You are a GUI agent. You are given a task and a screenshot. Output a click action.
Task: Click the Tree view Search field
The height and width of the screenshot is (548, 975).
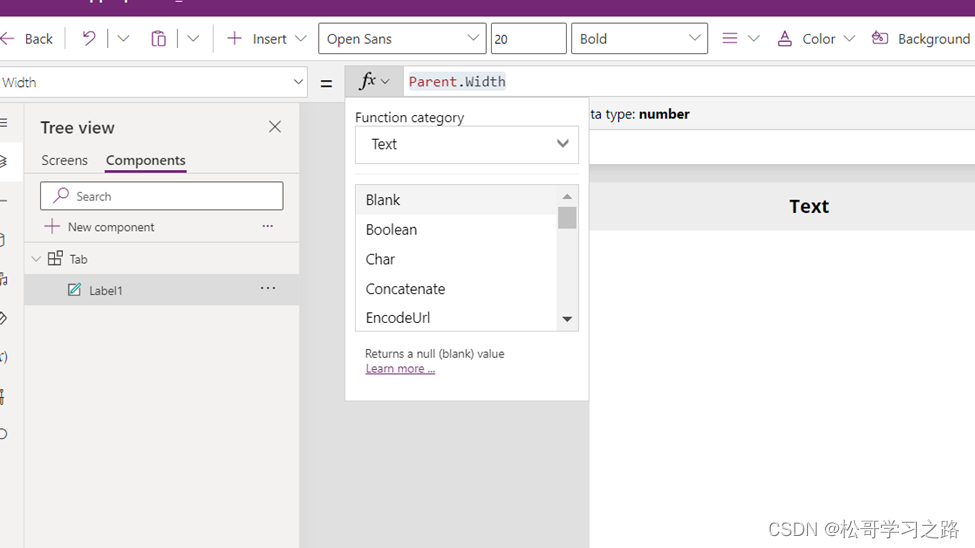point(162,196)
